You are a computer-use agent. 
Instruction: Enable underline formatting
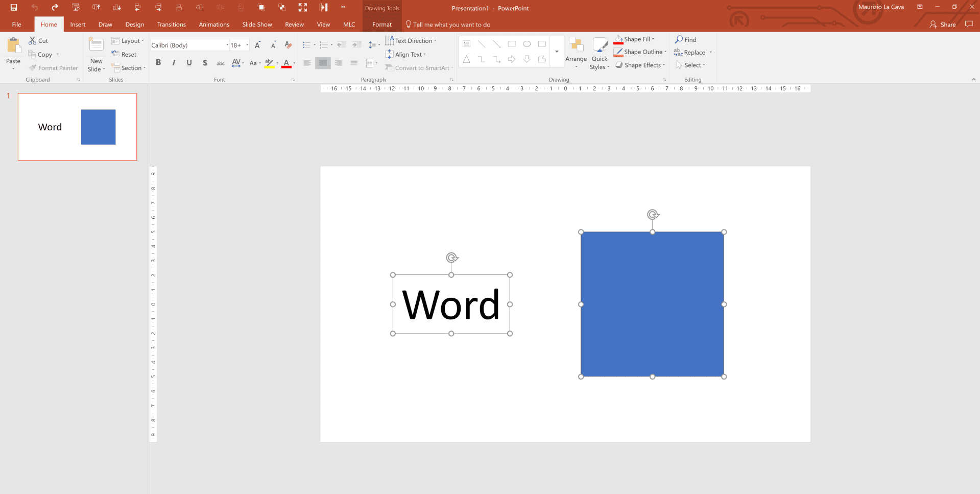coord(189,62)
